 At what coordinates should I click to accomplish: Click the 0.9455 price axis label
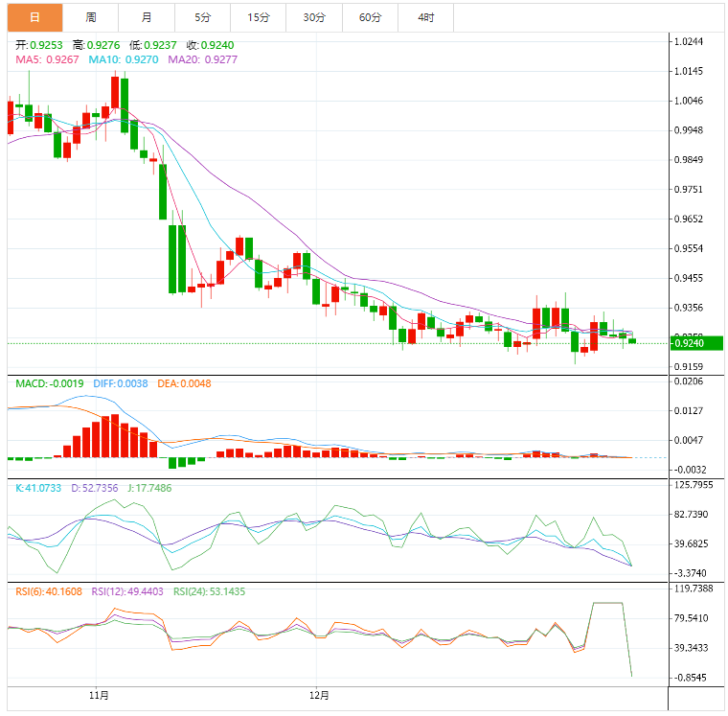click(689, 278)
